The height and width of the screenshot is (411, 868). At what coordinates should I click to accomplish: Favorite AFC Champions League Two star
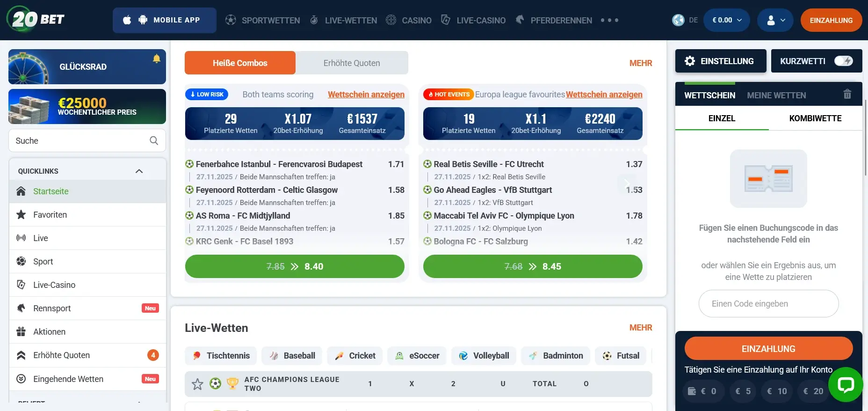click(x=197, y=384)
